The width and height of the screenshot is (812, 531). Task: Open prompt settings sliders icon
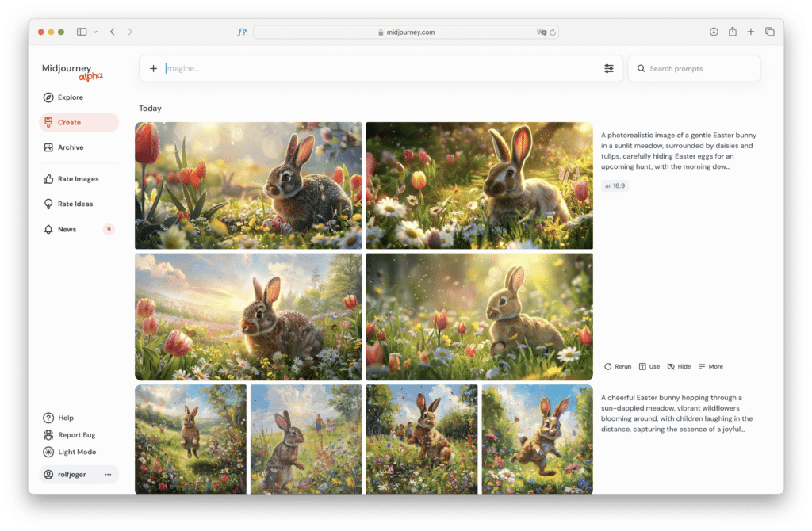point(608,69)
